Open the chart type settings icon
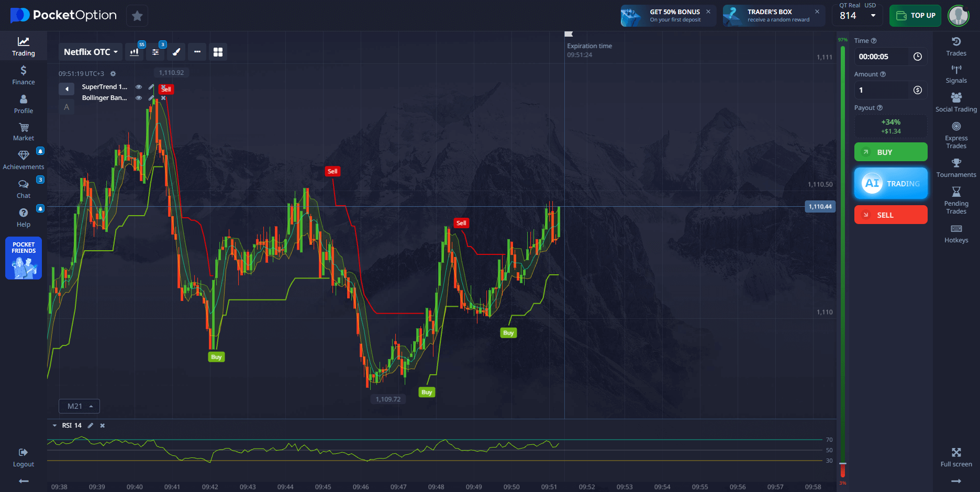 pos(135,52)
